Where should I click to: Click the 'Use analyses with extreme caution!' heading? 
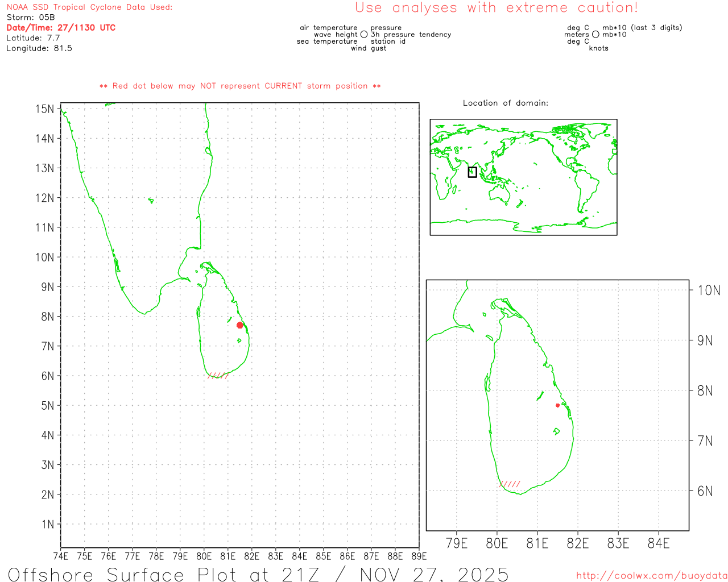496,8
